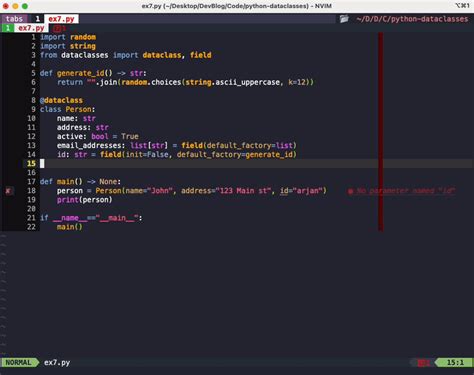
Task: Click tab number 1 in the top tabline
Action: click(37, 19)
